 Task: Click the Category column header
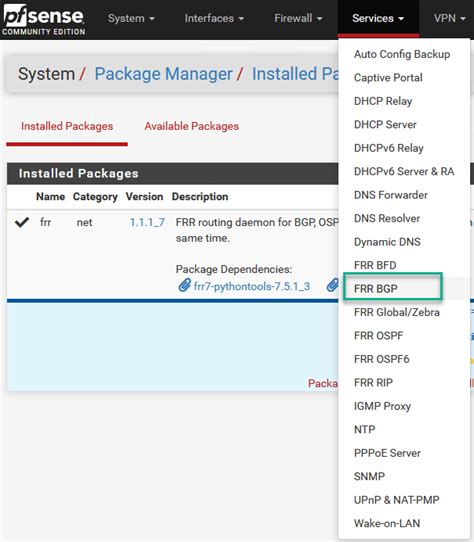[95, 197]
